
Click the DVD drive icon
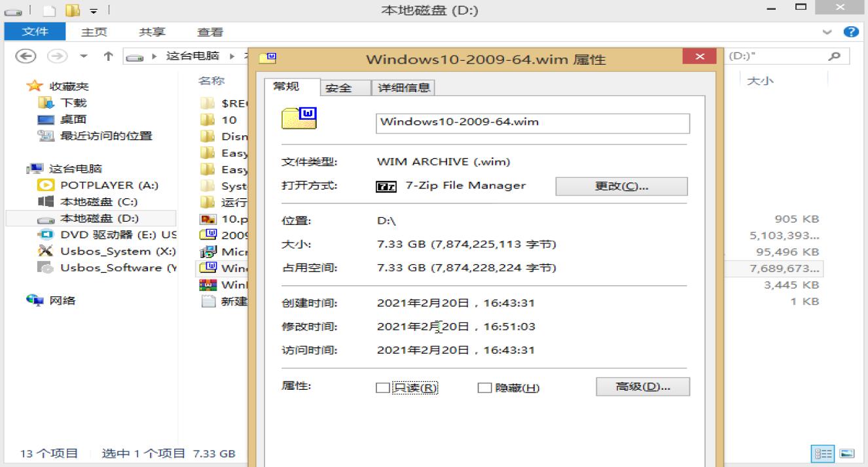[45, 234]
